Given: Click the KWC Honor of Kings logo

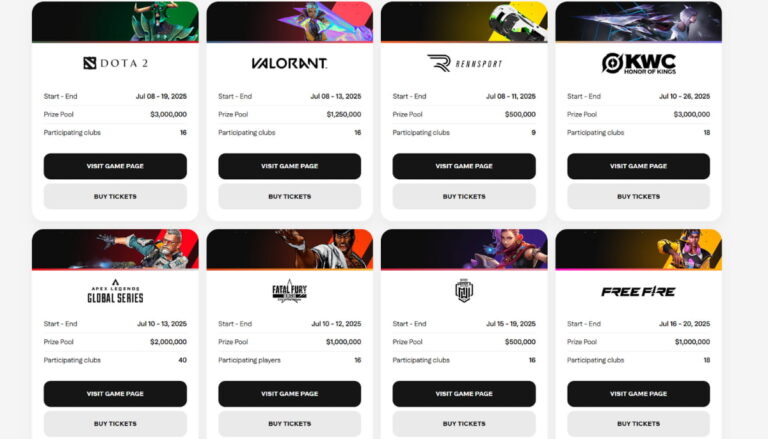Looking at the screenshot, I should [x=638, y=63].
